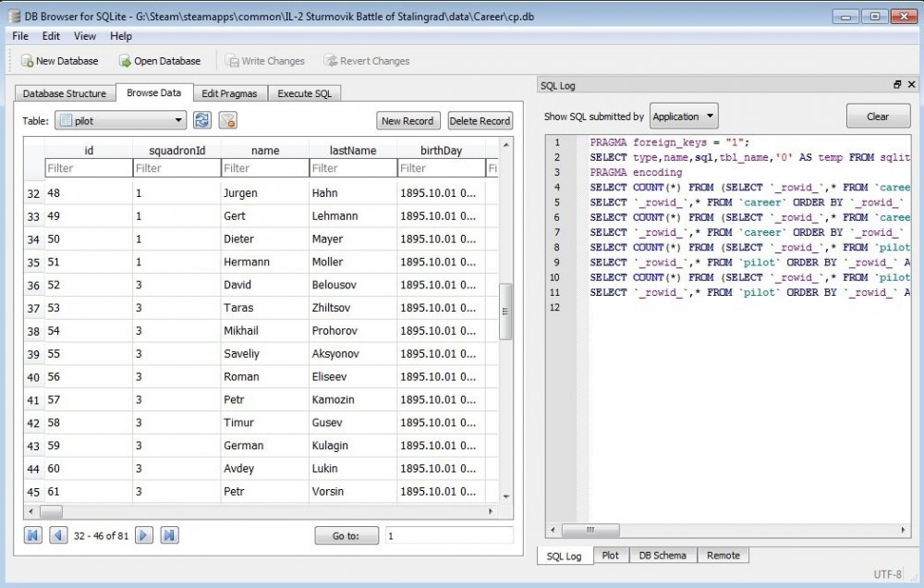924x588 pixels.
Task: Go to the first page of records
Action: pyautogui.click(x=33, y=535)
